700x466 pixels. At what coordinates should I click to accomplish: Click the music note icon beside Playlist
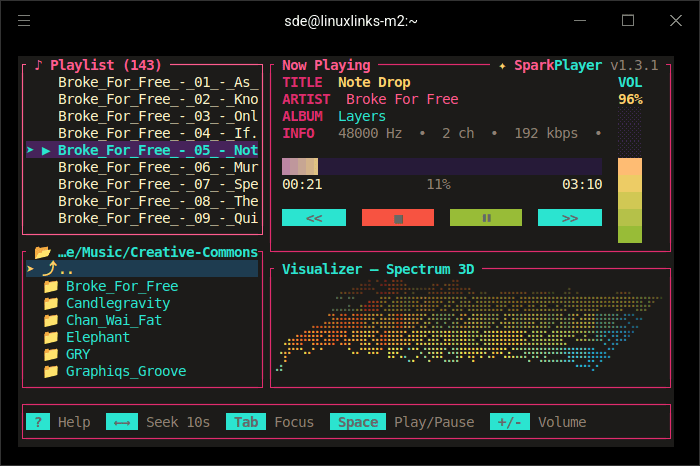tap(38, 65)
